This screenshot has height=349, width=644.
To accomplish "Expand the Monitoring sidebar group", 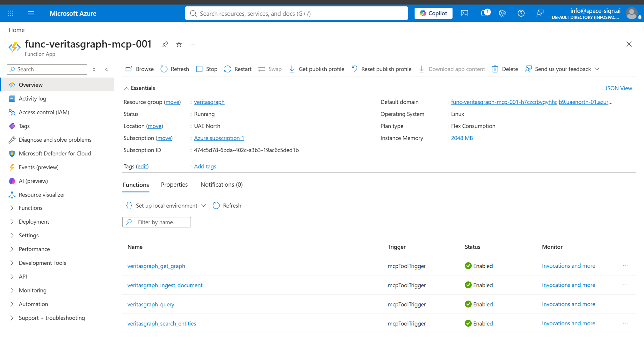I will (x=33, y=290).
